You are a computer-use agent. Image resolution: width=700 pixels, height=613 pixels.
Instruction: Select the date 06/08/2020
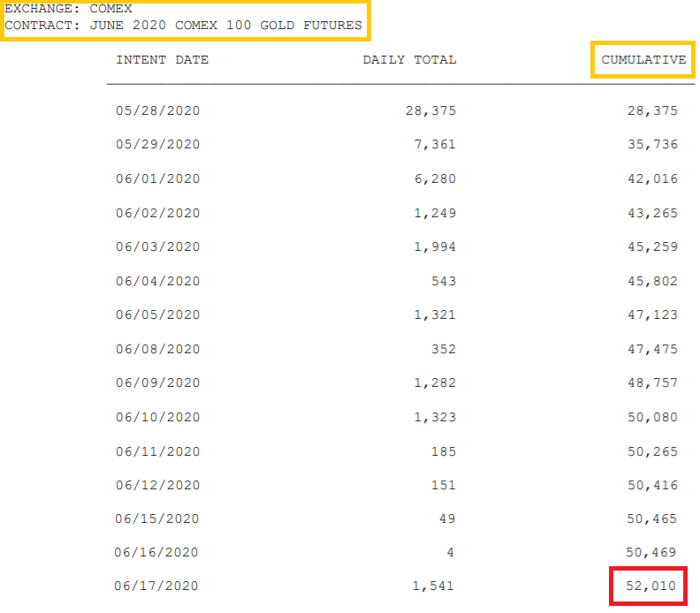tap(157, 349)
